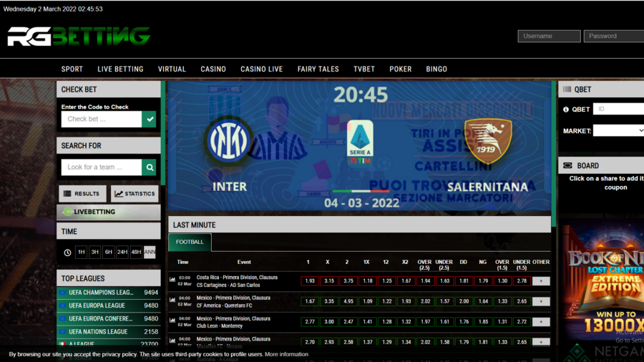Click CS Cartagines - AD San Carlos event
This screenshot has width=644, height=362.
228,285
